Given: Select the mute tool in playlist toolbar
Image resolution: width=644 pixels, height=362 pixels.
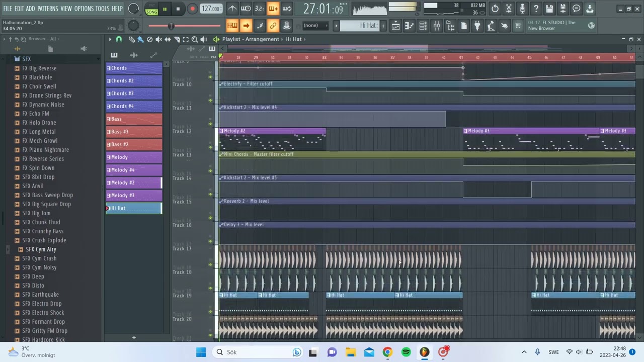Looking at the screenshot, I should pos(158,39).
